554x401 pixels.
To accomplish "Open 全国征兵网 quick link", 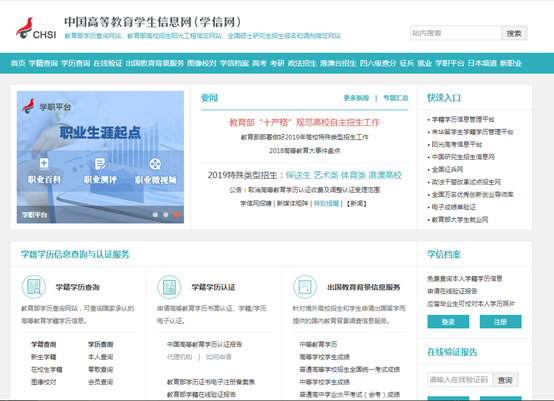I will tap(447, 169).
